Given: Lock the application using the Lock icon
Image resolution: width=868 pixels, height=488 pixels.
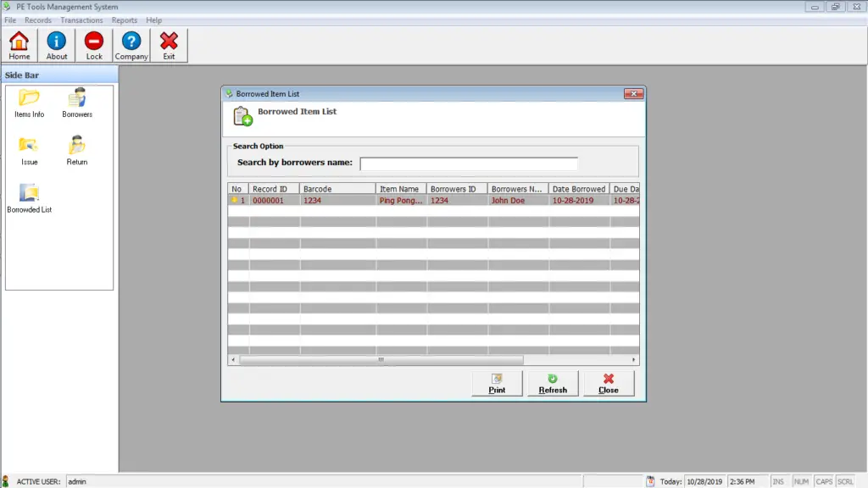Looking at the screenshot, I should tap(93, 44).
